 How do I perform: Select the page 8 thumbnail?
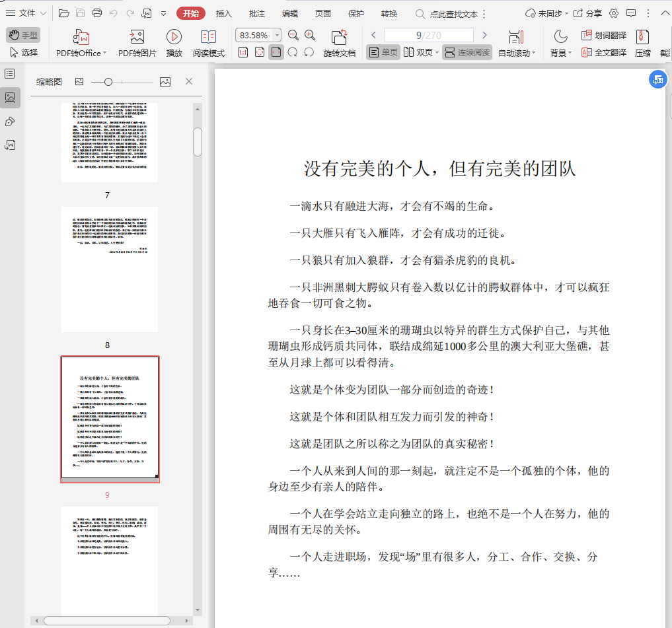(x=110, y=269)
